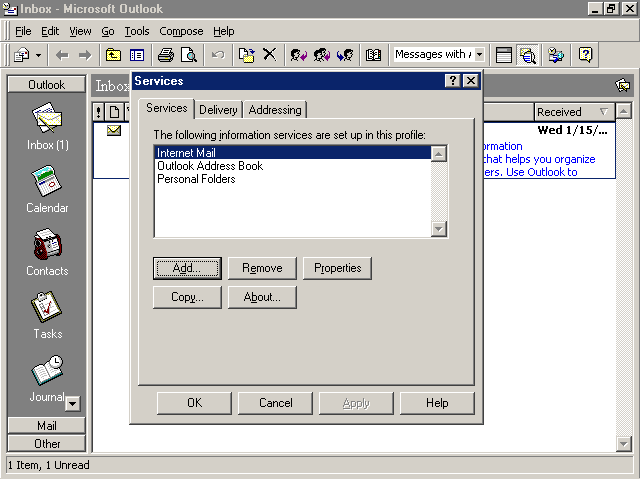This screenshot has width=640, height=480.
Task: Open Print Preview icon
Action: (x=189, y=55)
